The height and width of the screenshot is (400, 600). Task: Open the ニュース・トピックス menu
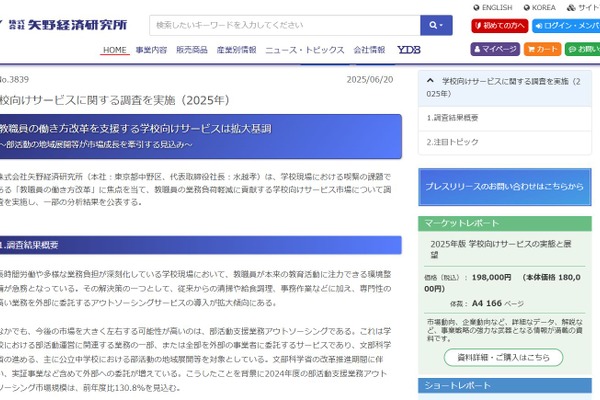click(305, 50)
